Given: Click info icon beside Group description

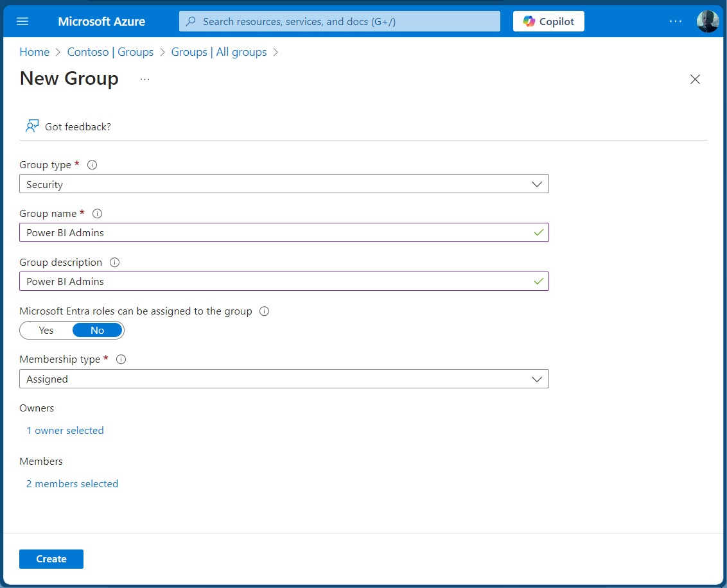Looking at the screenshot, I should pyautogui.click(x=114, y=263).
